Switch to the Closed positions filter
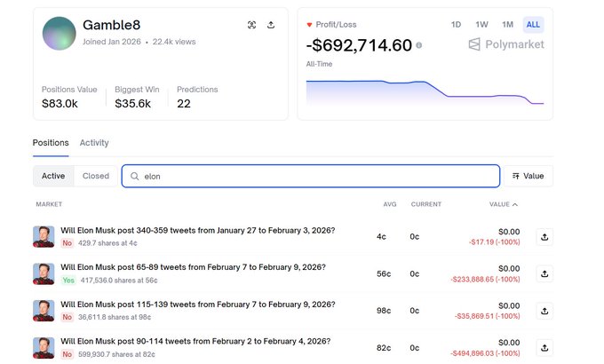Image resolution: width=604 pixels, height=364 pixels. pos(95,176)
